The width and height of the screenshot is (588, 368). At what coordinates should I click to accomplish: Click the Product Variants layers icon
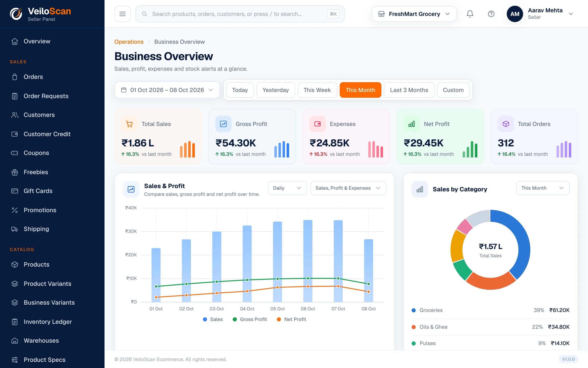(x=14, y=284)
